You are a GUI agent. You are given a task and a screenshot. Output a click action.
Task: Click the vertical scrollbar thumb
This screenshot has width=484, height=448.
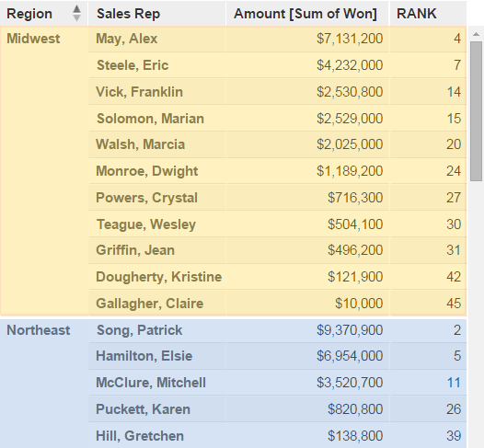click(476, 111)
